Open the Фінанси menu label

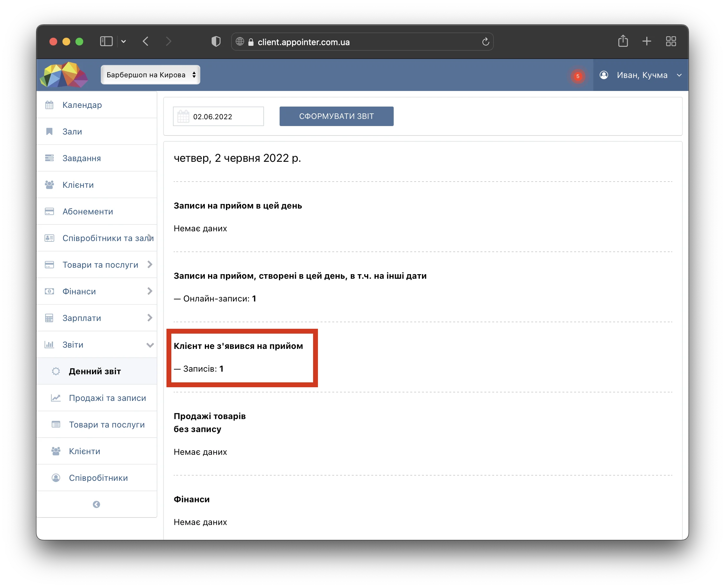[x=79, y=292]
